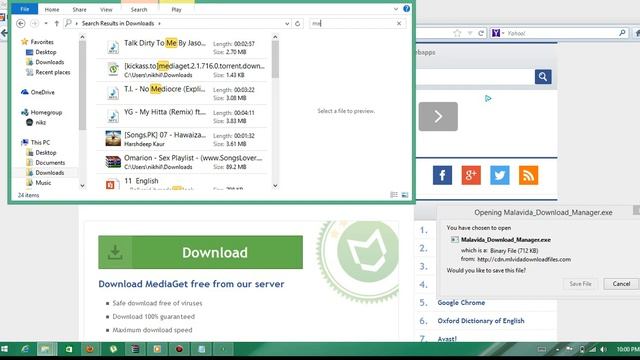The height and width of the screenshot is (360, 640).
Task: Click the AdChoices icon
Action: coord(488,98)
